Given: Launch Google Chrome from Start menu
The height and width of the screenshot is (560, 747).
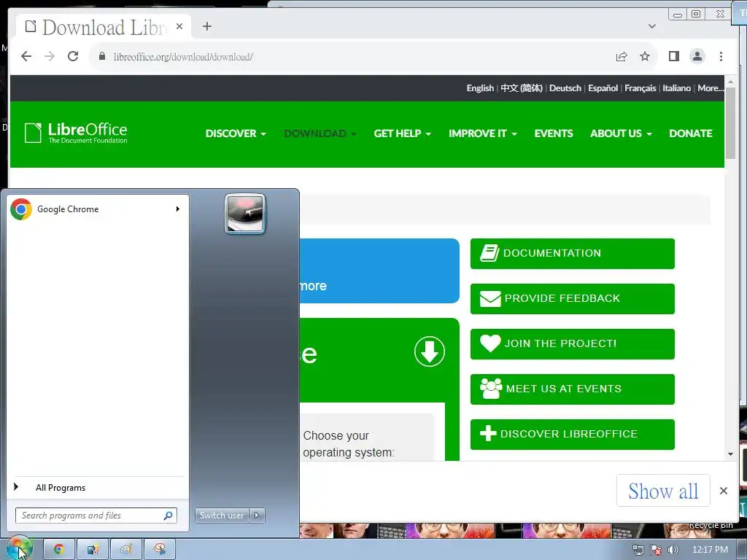Looking at the screenshot, I should click(x=97, y=209).
